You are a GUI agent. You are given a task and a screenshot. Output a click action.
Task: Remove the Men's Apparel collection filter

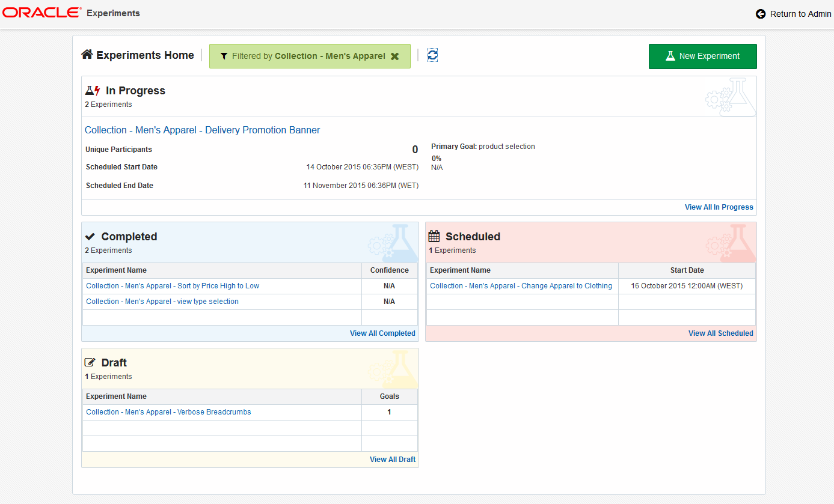click(x=394, y=56)
